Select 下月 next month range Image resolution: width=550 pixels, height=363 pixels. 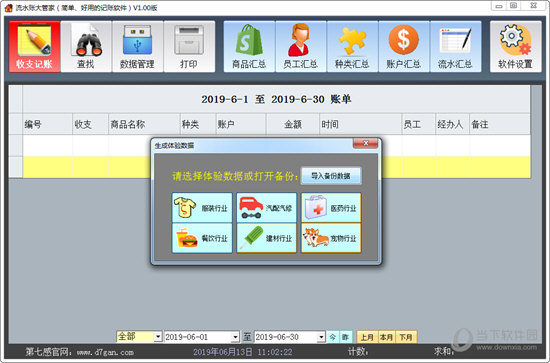click(x=406, y=337)
